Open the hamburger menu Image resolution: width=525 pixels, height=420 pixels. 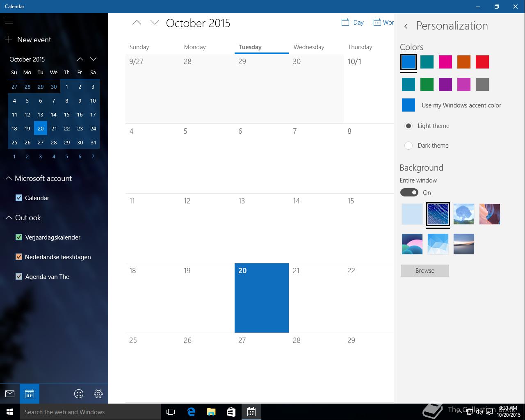click(x=9, y=21)
